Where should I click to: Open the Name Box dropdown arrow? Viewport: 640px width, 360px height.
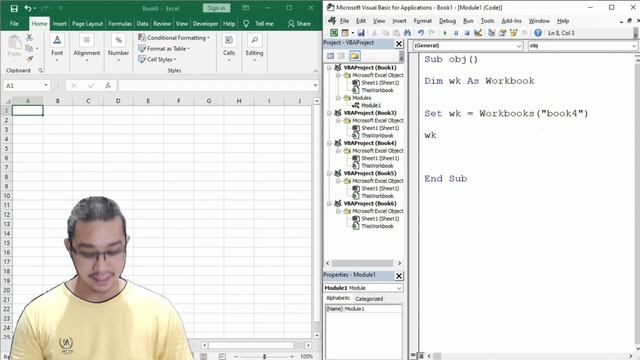point(46,85)
